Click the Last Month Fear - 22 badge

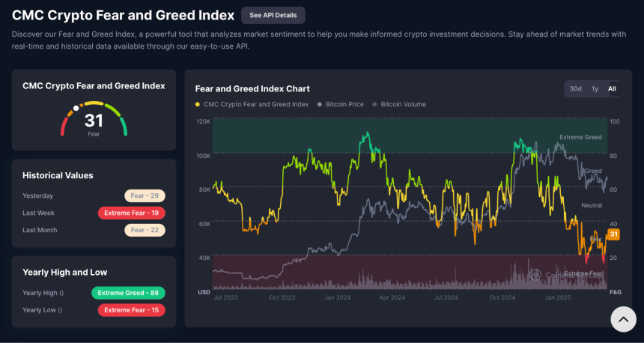click(x=145, y=231)
